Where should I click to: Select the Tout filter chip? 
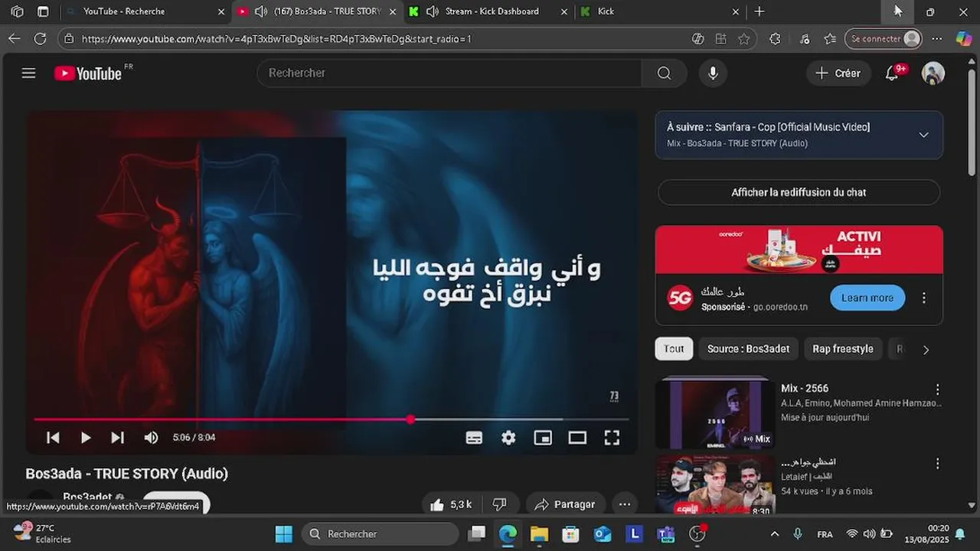coord(674,349)
